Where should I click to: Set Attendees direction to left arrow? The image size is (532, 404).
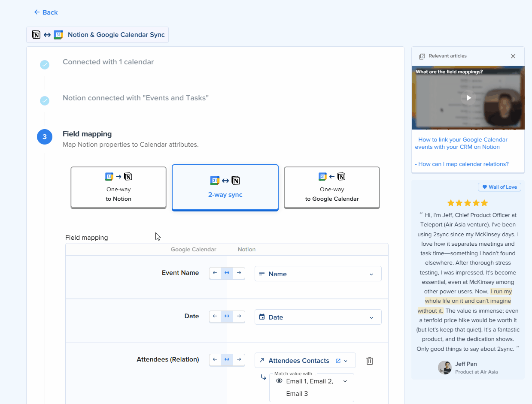pyautogui.click(x=215, y=360)
